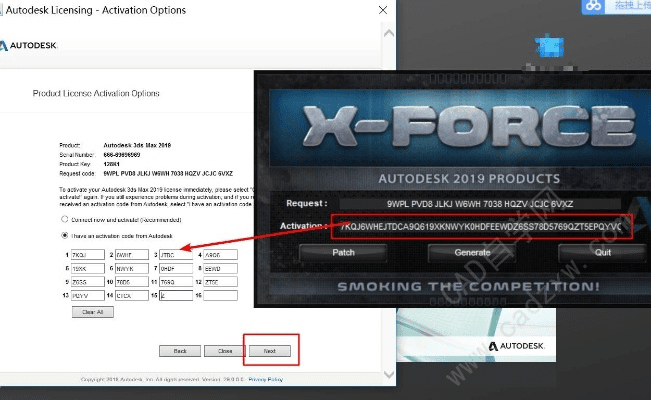Click the Clear All button

pyautogui.click(x=93, y=312)
